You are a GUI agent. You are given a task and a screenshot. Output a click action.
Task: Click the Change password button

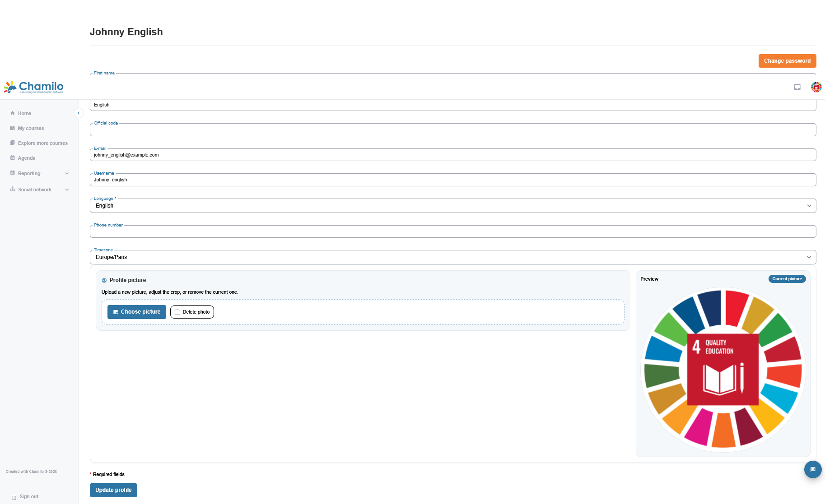pos(787,61)
